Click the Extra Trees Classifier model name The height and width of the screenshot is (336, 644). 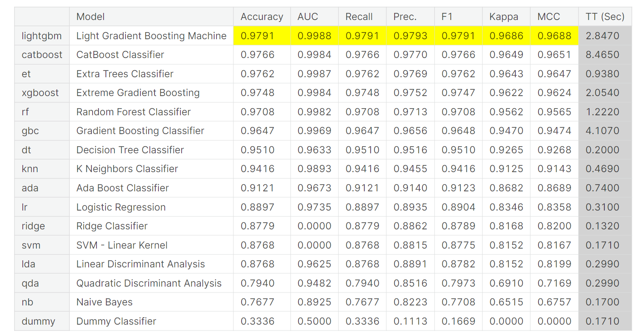point(125,74)
